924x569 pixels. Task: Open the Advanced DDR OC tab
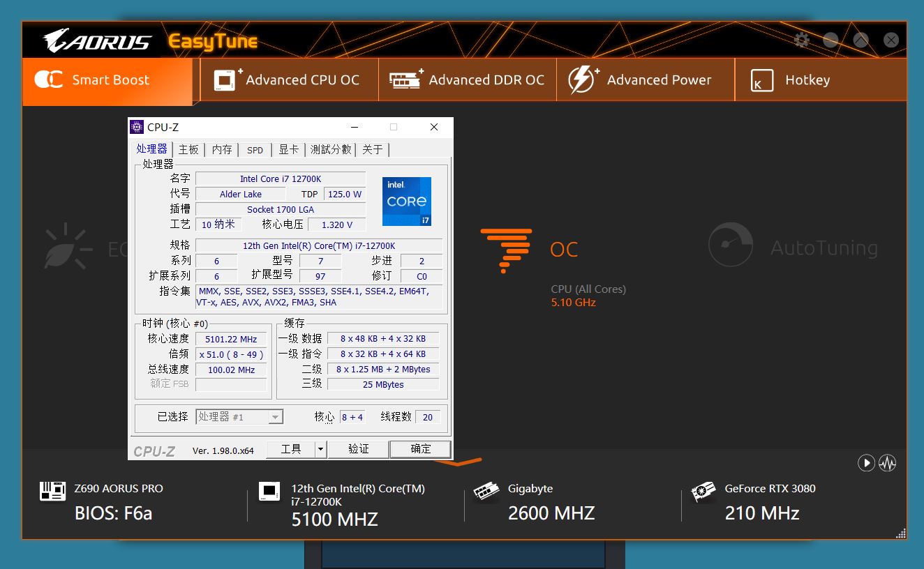(468, 80)
